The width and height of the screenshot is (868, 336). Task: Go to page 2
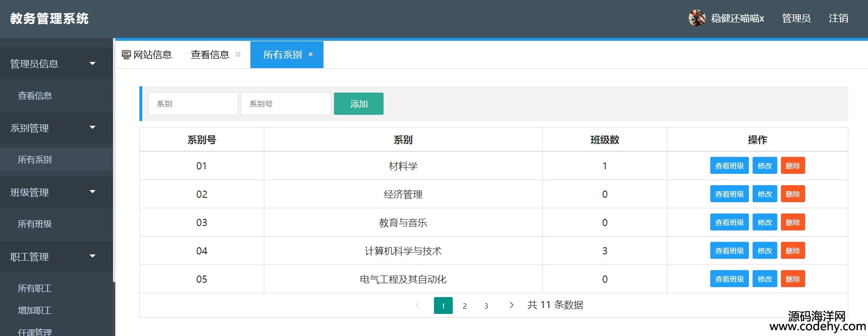(x=465, y=305)
